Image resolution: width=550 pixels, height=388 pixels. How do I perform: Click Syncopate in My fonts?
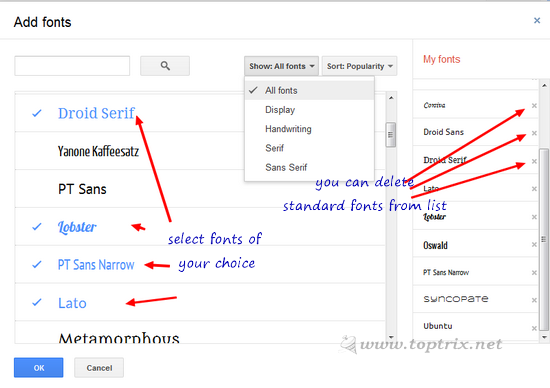point(456,299)
